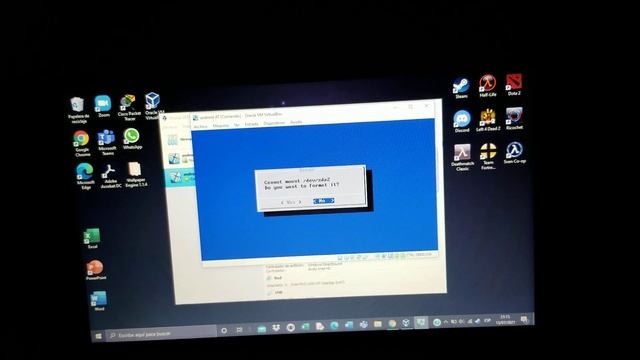640x360 pixels.
Task: Open the Dota 2 desktop shortcut
Action: [513, 84]
